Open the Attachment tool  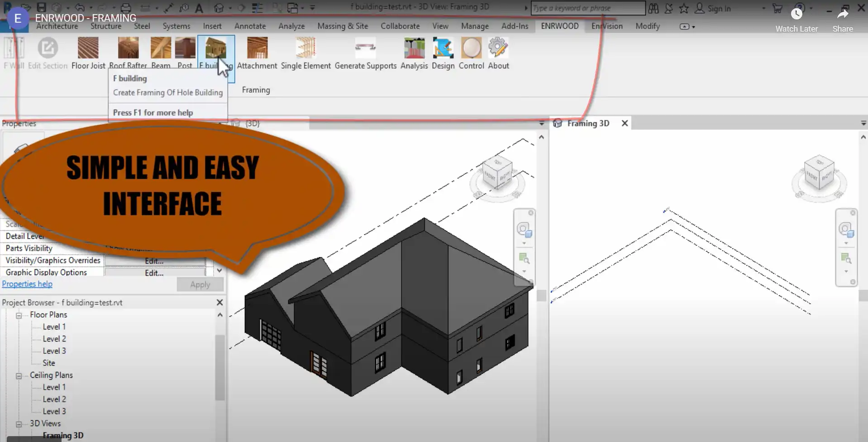(257, 49)
